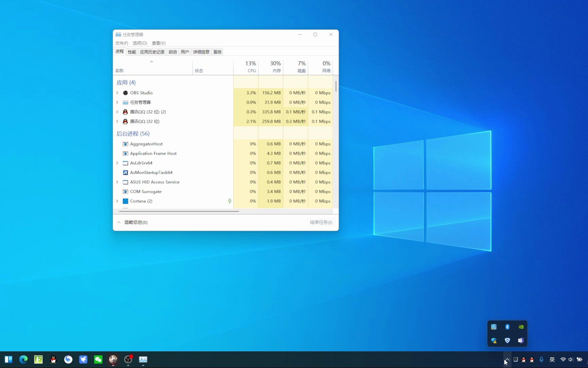588x368 pixels.
Task: Open the 查看(V) menu
Action: [x=159, y=43]
